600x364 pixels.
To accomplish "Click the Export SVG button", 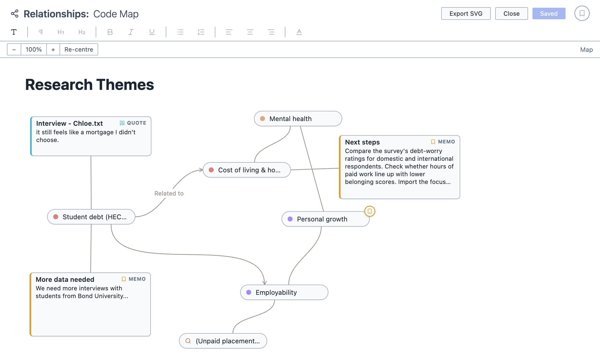I will tap(466, 14).
